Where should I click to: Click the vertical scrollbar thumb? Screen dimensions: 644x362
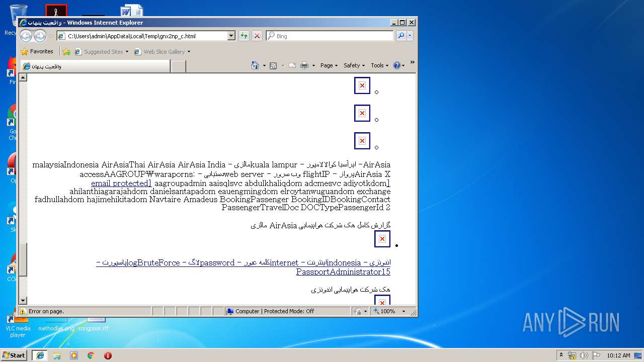23,259
